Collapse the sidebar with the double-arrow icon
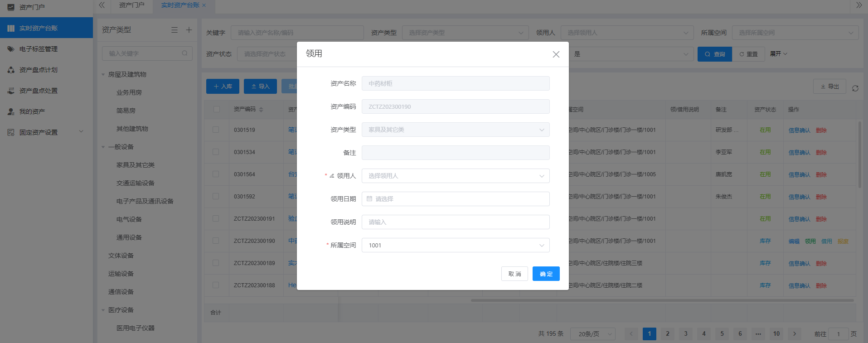The image size is (868, 343). [x=102, y=5]
